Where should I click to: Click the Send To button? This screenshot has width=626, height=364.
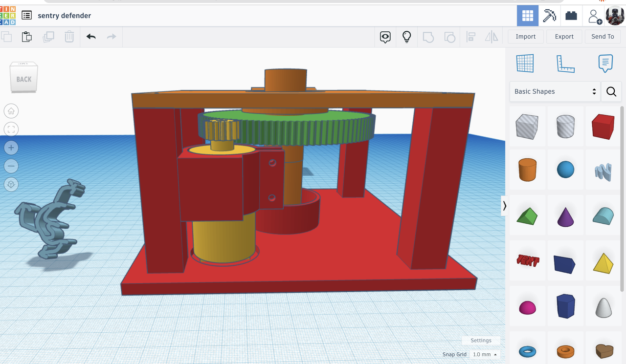[x=603, y=37]
